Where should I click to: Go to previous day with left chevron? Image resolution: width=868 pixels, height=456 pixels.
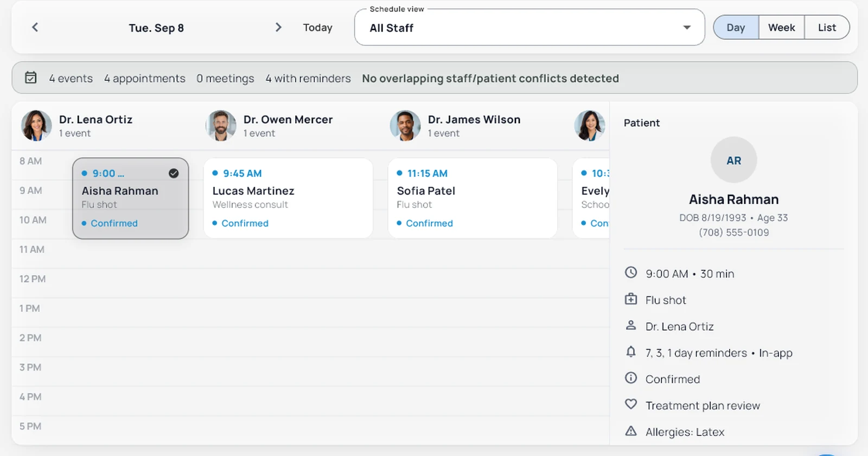click(35, 27)
